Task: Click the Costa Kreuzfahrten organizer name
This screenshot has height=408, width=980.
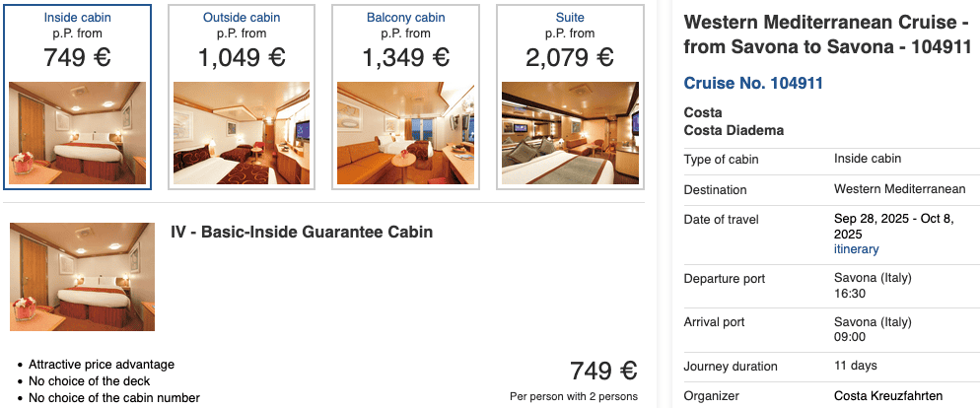Action: click(888, 396)
